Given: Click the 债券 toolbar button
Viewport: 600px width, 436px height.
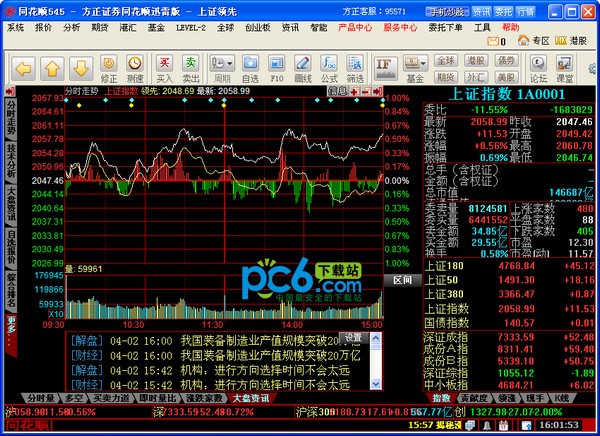Looking at the screenshot, I should [506, 60].
